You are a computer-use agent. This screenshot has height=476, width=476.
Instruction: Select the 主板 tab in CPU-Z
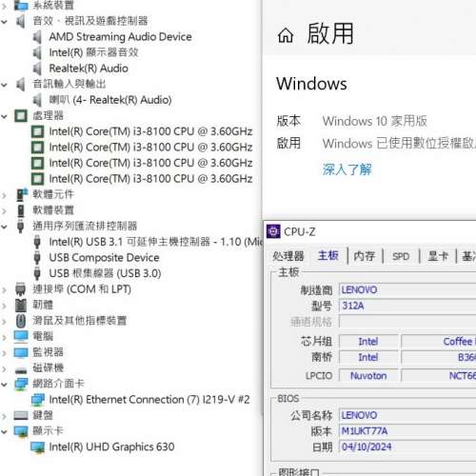pos(328,255)
